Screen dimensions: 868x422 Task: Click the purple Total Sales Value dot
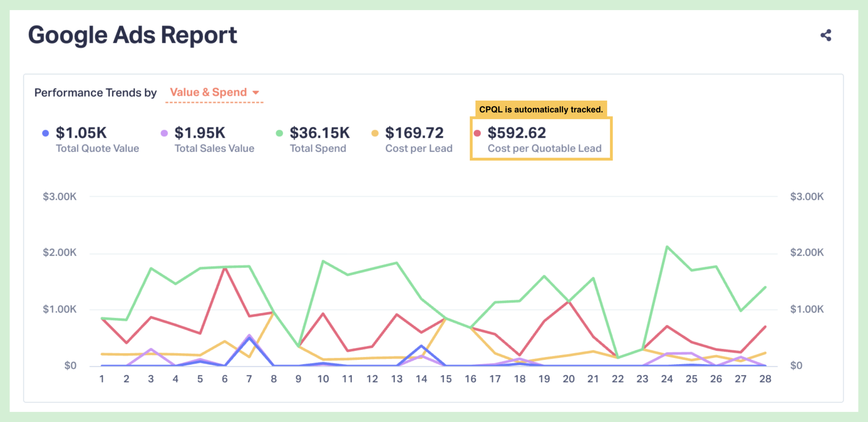click(x=164, y=133)
